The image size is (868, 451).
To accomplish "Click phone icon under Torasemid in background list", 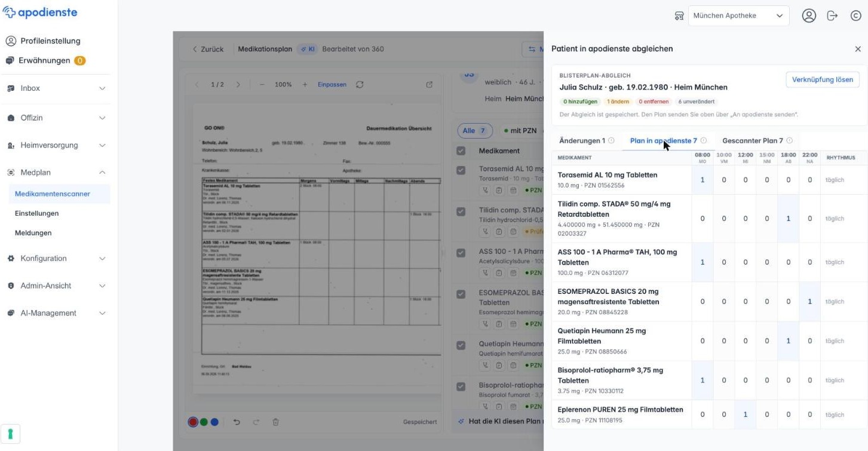I will [x=486, y=190].
